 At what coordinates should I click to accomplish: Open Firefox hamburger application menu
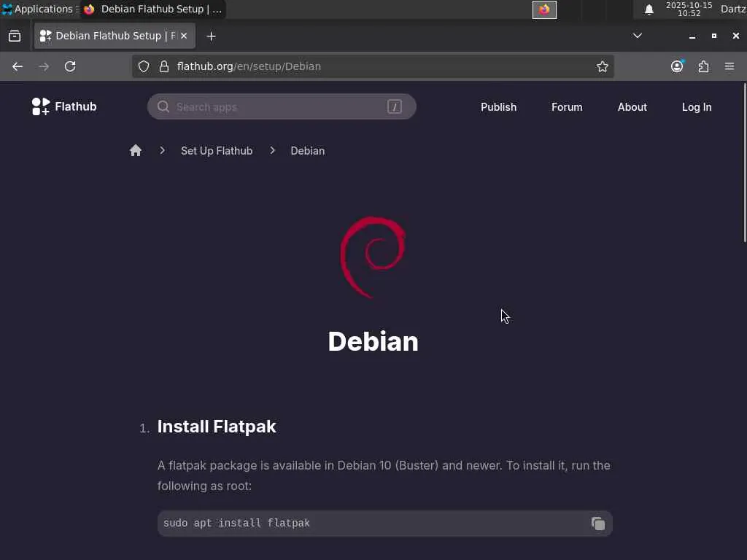(729, 66)
